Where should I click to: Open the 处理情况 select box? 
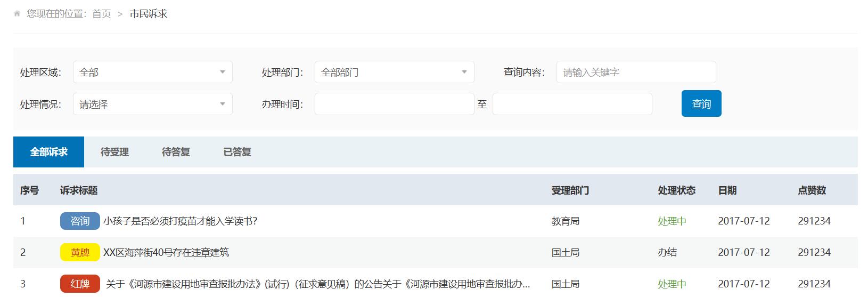pos(152,104)
